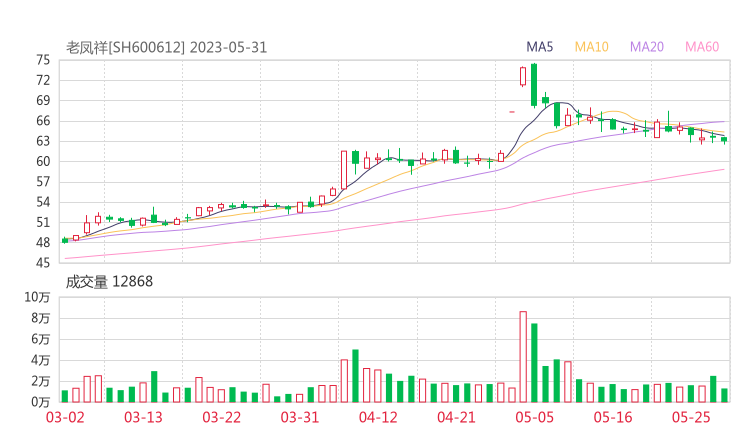Screen dimensions: 740x440
Task: Click the 03-02 date axis label
Action: 65,417
